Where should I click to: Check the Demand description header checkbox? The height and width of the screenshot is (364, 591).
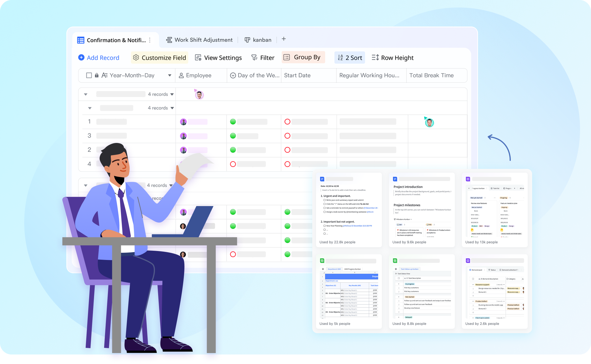(x=473, y=279)
